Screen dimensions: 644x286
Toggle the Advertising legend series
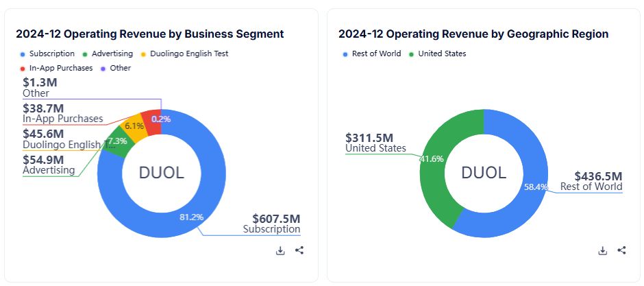(108, 53)
